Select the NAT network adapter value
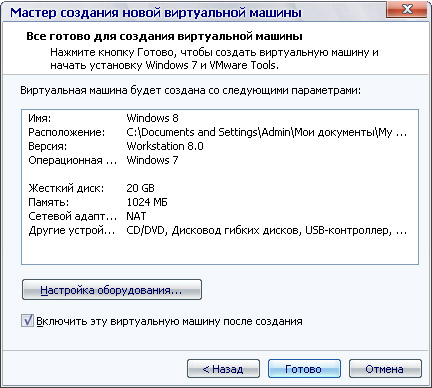This screenshot has height=388, width=432. tap(136, 216)
